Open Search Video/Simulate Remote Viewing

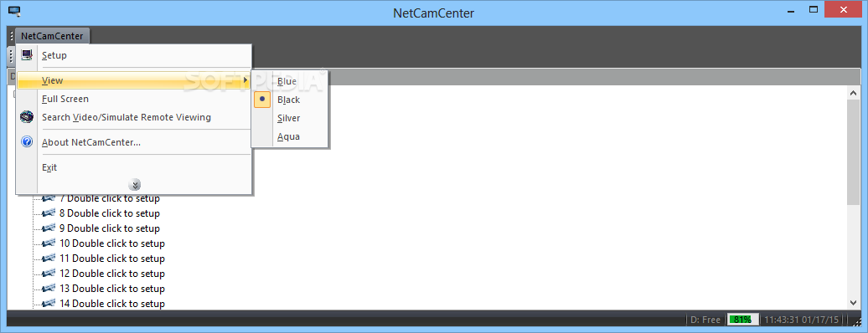(x=134, y=117)
